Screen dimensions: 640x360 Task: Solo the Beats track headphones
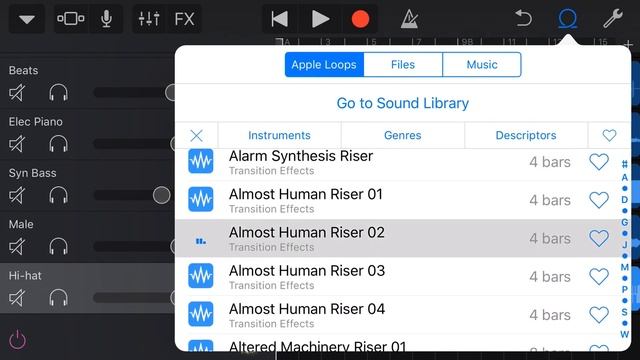click(x=58, y=93)
